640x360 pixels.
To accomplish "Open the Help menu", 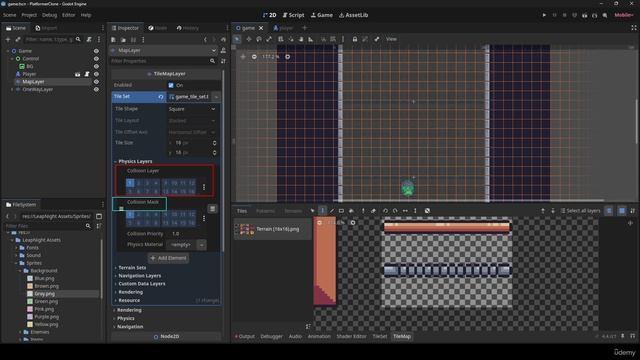I will click(86, 15).
